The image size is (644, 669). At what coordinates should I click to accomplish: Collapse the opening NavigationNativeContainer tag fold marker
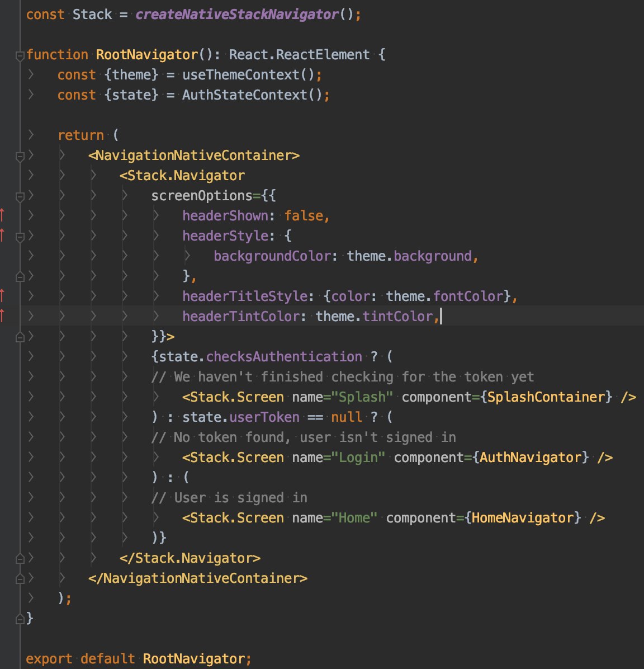coord(20,157)
